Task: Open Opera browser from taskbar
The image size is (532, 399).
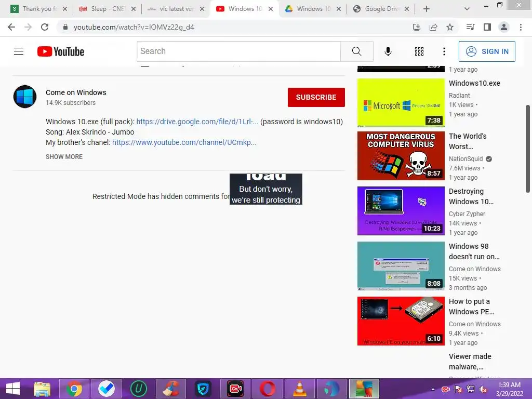Action: pos(268,389)
